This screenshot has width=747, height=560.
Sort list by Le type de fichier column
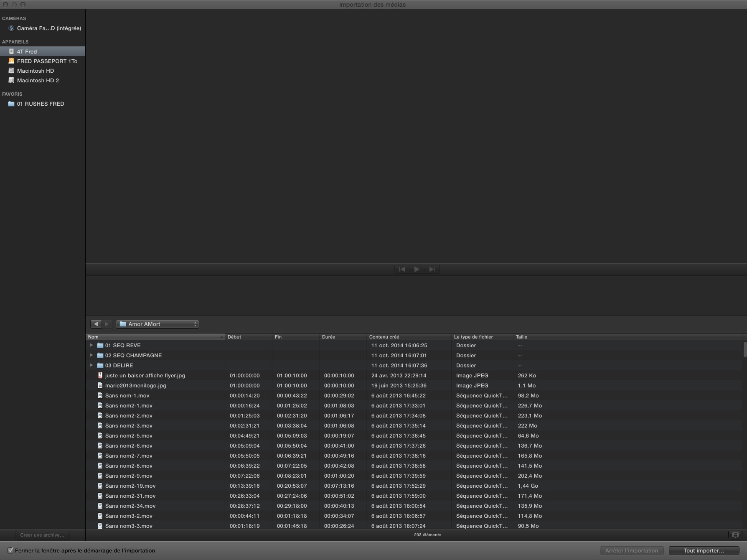tap(483, 337)
